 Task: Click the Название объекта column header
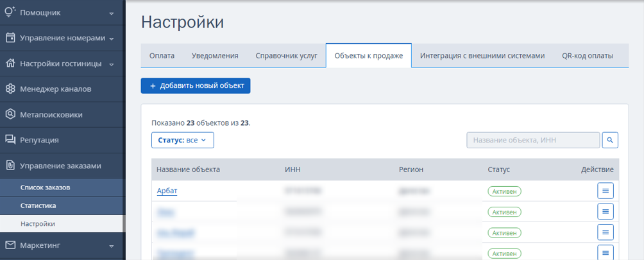coord(188,169)
